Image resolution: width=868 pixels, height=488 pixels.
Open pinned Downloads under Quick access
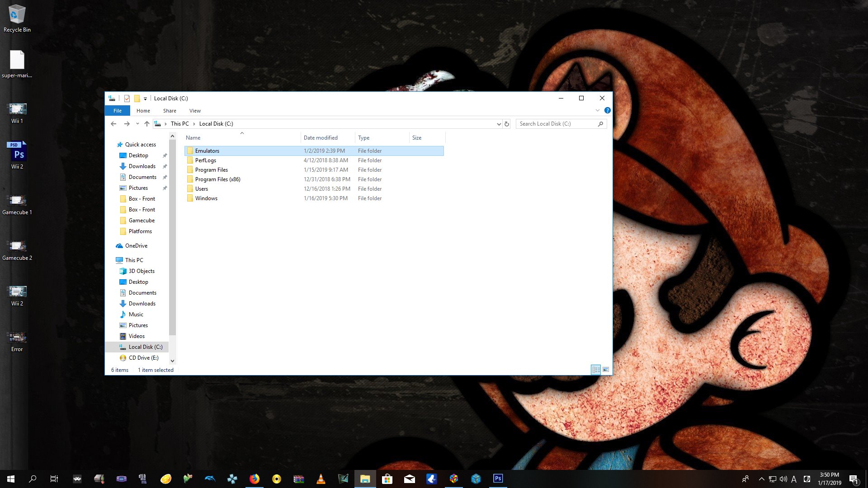[142, 166]
